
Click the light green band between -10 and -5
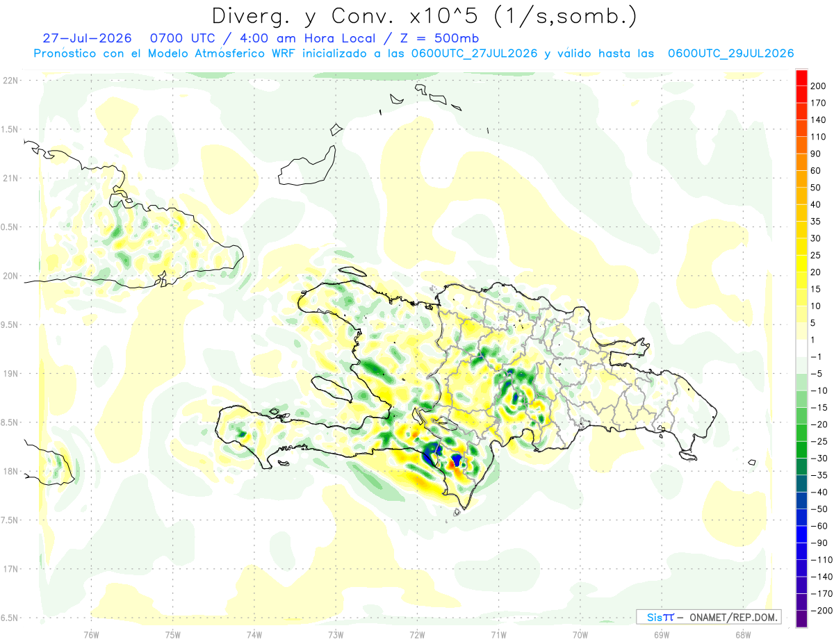point(802,382)
